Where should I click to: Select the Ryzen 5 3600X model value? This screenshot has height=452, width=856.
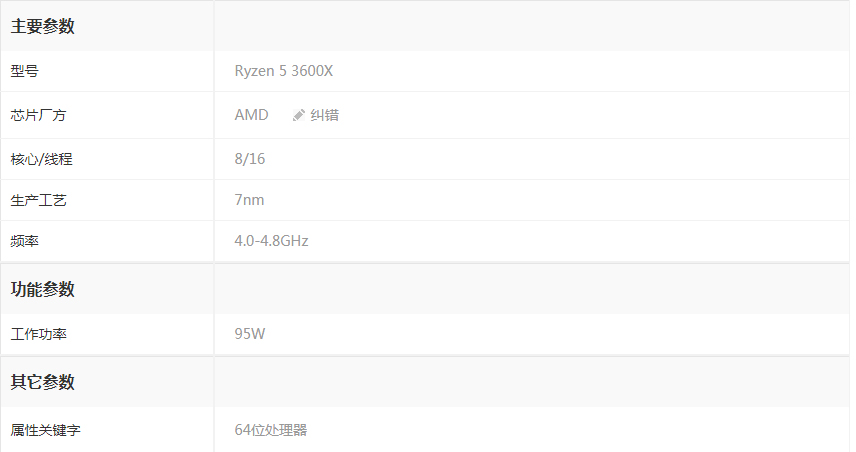[x=283, y=71]
